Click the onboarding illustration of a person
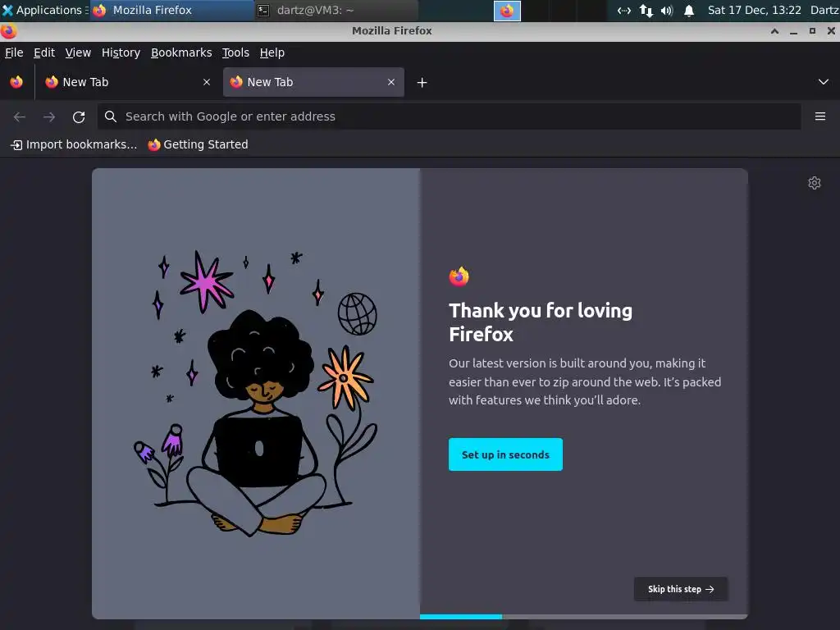This screenshot has width=840, height=630. pos(256,394)
